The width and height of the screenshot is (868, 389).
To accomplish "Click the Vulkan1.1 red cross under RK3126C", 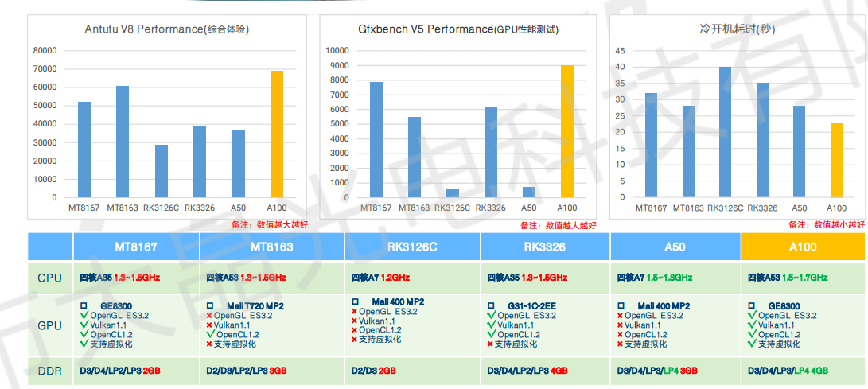I will pyautogui.click(x=354, y=321).
